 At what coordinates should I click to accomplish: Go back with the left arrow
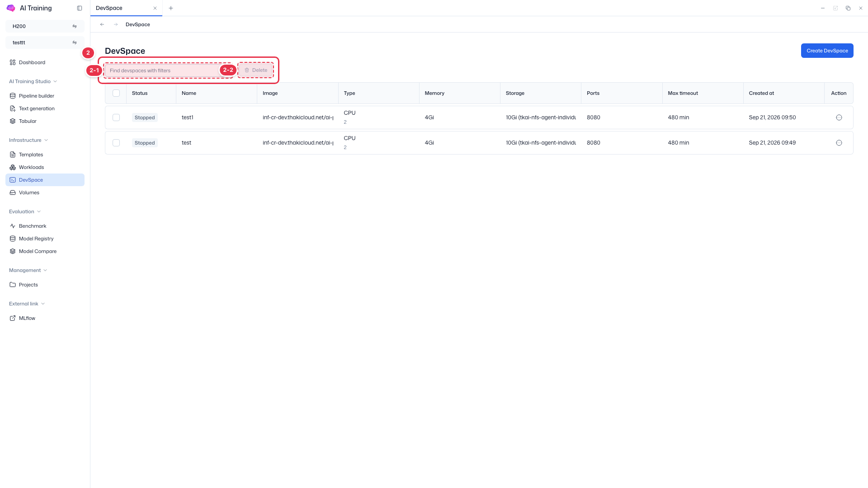[x=102, y=24]
